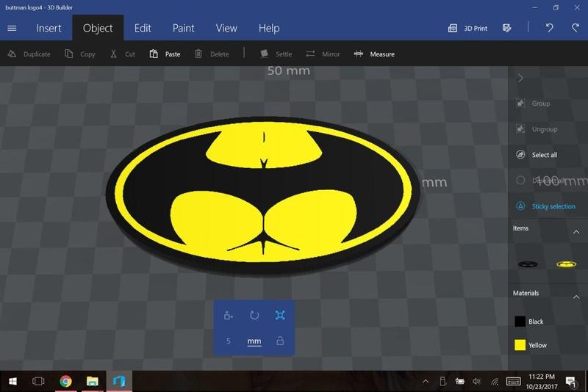
Task: Toggle the lock icon next to mm
Action: pos(280,341)
